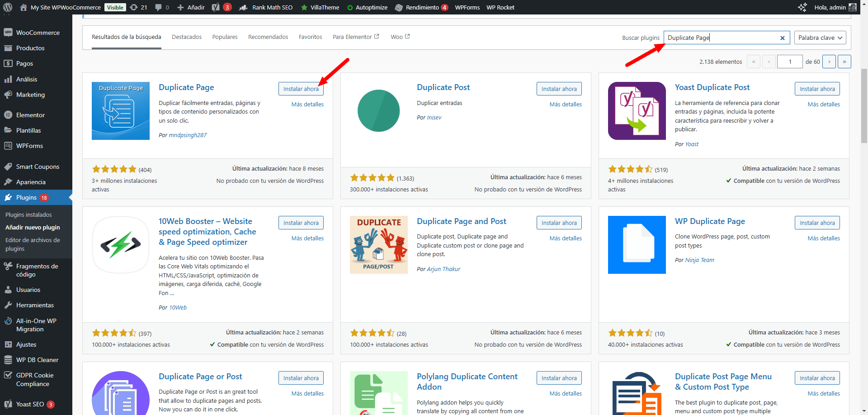Install Yoast Duplicate Post plugin
This screenshot has width=868, height=415.
pos(817,89)
